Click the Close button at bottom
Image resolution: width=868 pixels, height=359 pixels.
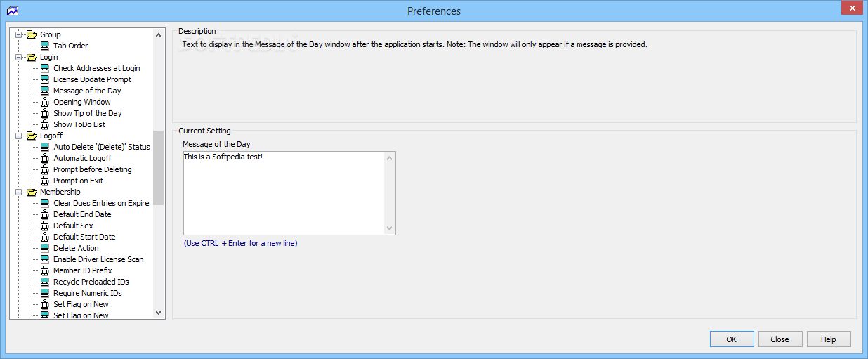[x=780, y=339]
